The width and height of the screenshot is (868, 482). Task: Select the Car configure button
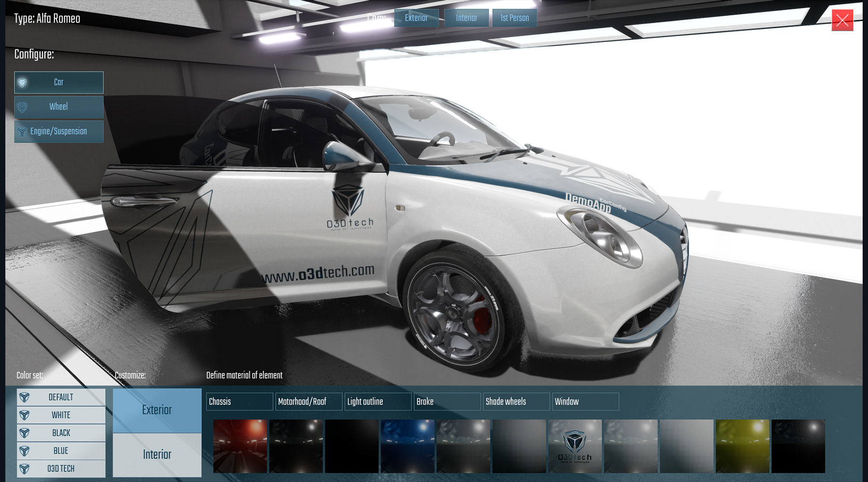coord(59,82)
